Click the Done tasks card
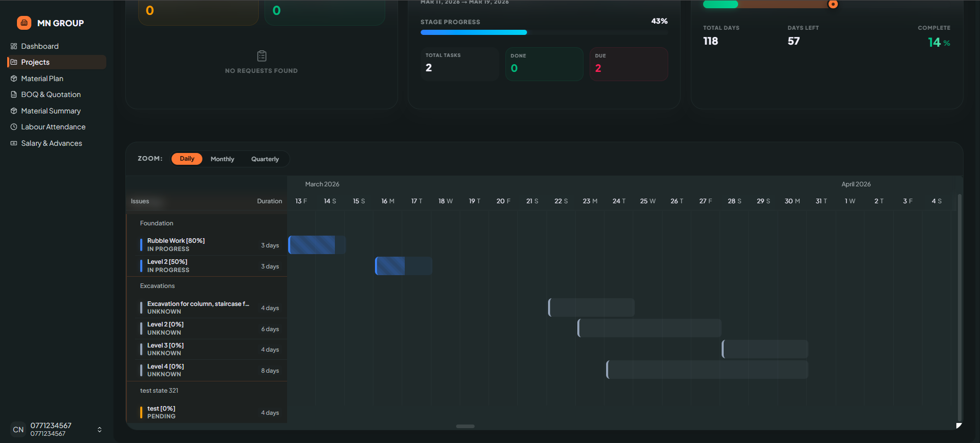The image size is (980, 443). tap(544, 64)
